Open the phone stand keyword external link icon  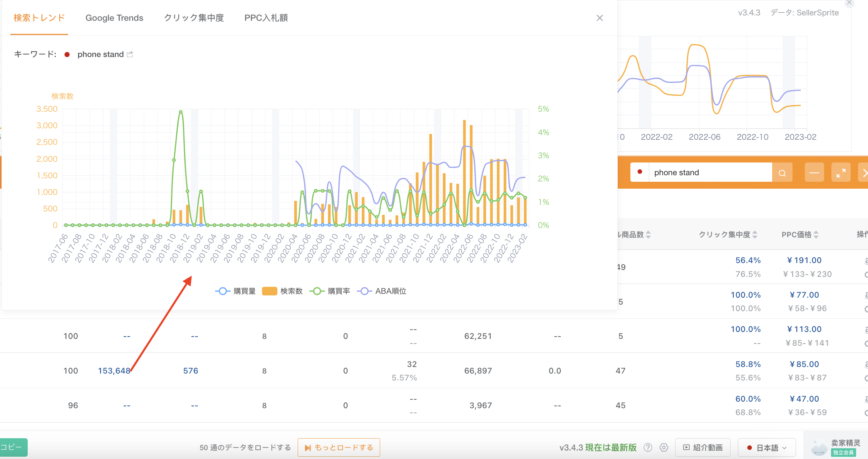point(130,54)
